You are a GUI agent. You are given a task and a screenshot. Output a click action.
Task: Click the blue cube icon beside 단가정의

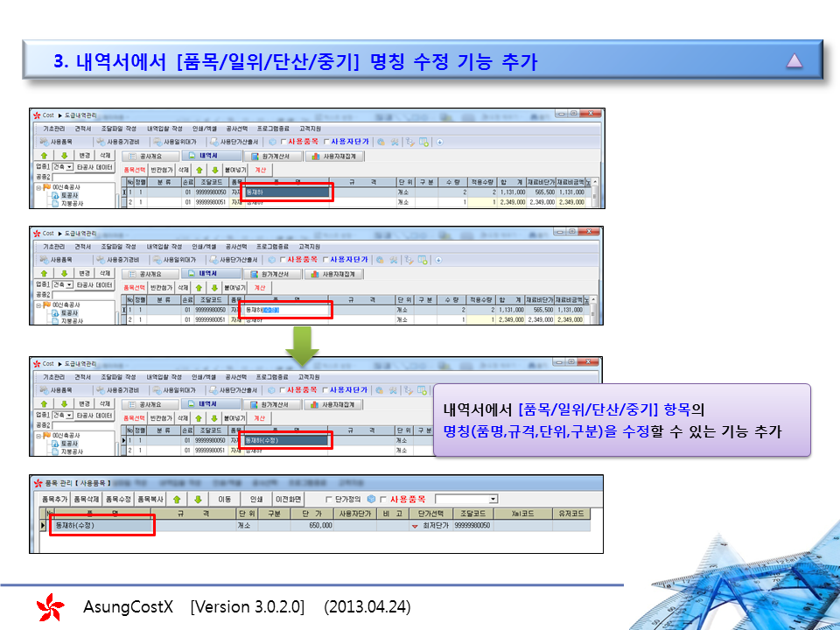[x=372, y=498]
